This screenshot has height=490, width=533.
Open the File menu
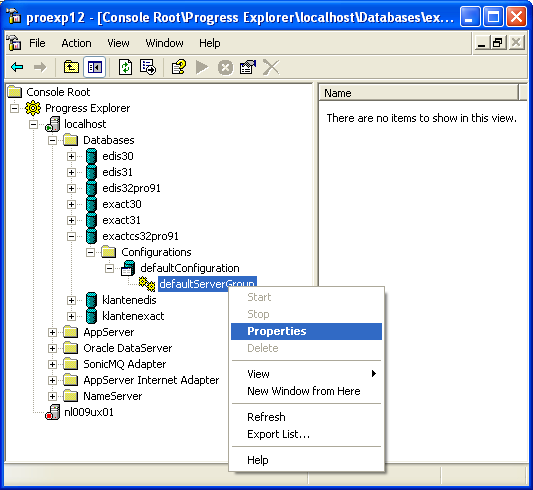point(37,43)
